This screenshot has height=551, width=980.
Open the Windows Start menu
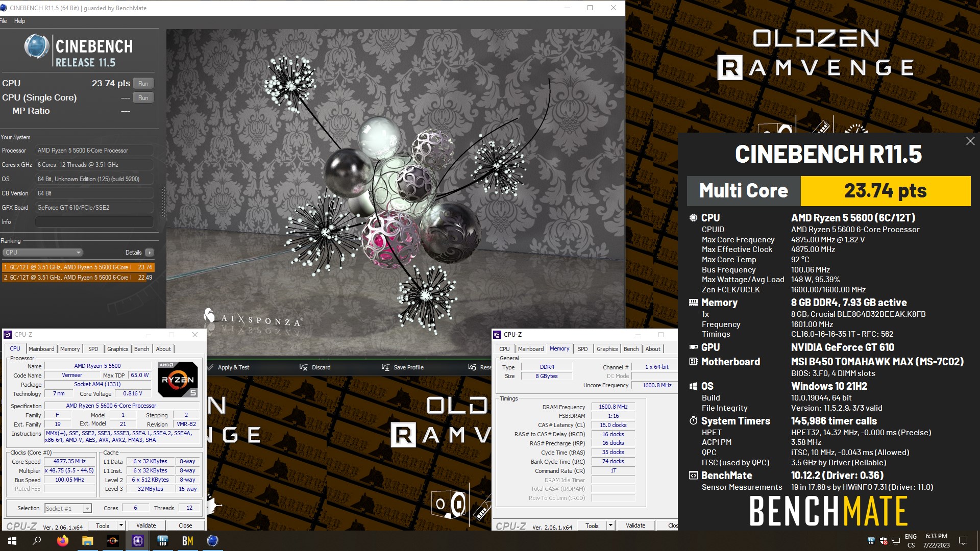click(12, 541)
